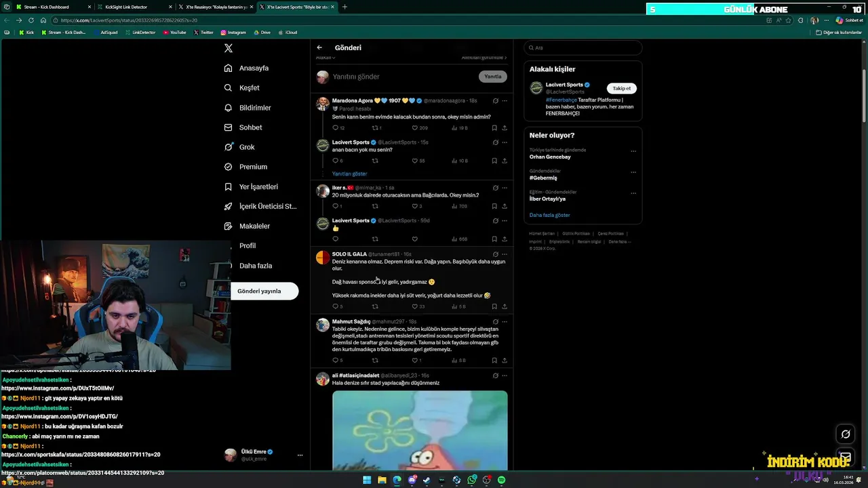The height and width of the screenshot is (488, 868).
Task: Bookmark iker s. reply
Action: click(494, 206)
